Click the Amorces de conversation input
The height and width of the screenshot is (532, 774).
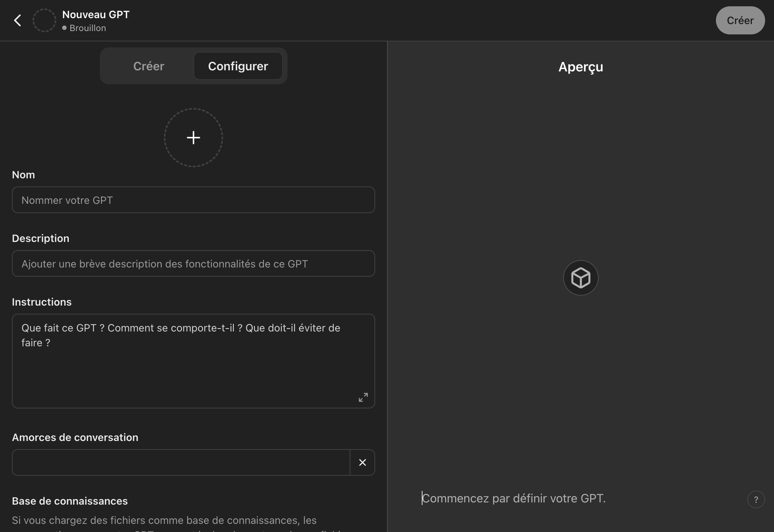(181, 462)
